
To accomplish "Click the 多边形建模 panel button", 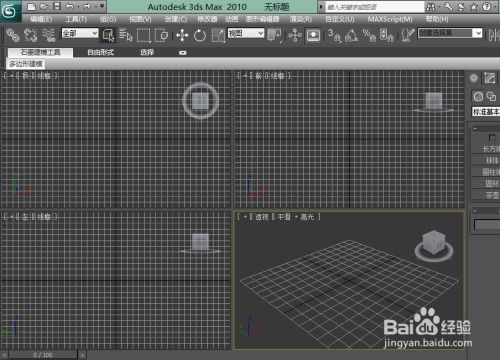I will click(26, 64).
